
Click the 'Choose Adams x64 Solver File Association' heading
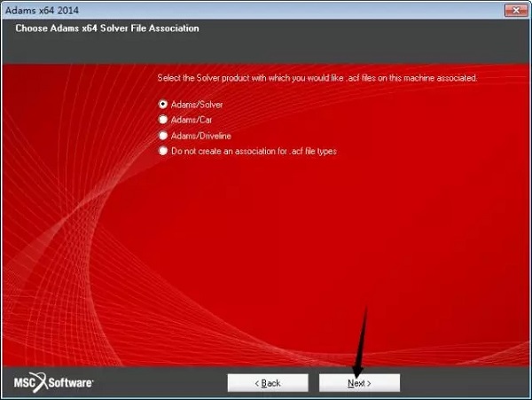click(107, 28)
